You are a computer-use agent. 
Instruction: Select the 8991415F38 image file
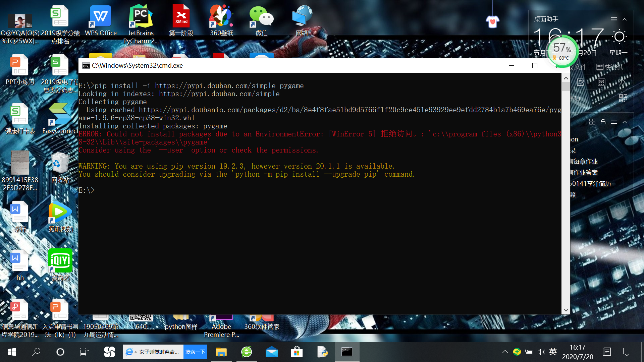20,171
